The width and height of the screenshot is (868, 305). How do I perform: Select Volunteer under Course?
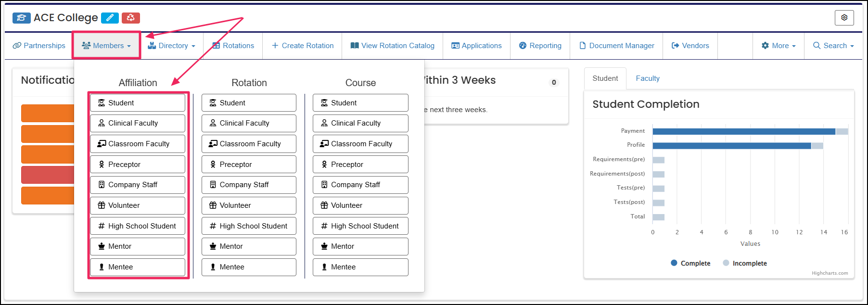pyautogui.click(x=360, y=205)
